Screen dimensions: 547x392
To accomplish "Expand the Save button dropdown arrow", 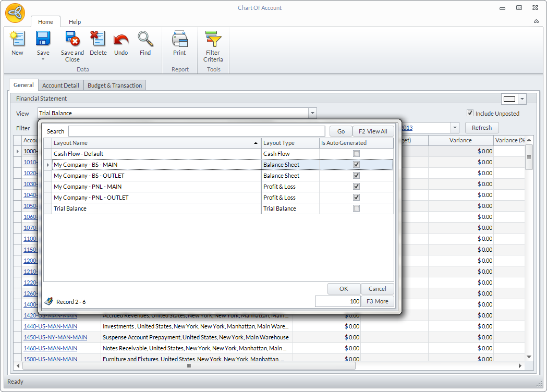I will (43, 59).
